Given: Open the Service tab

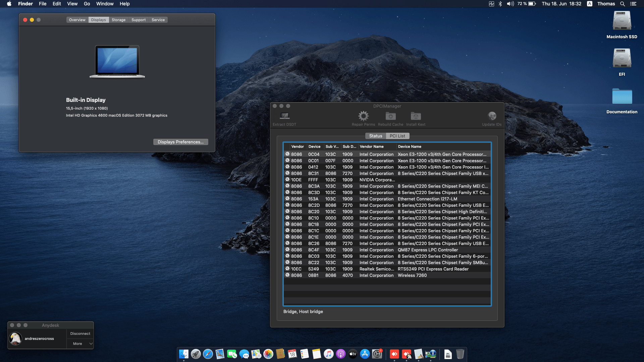Looking at the screenshot, I should point(158,20).
